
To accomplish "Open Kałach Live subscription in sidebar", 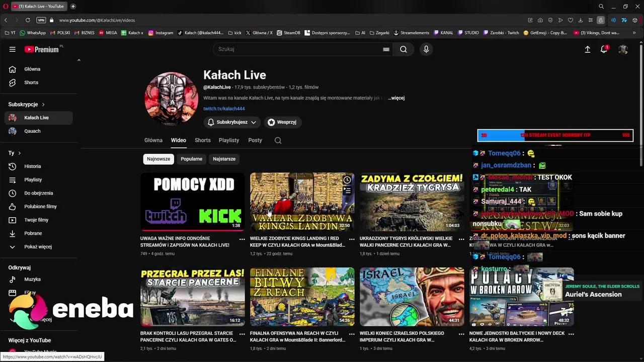I will click(x=38, y=118).
